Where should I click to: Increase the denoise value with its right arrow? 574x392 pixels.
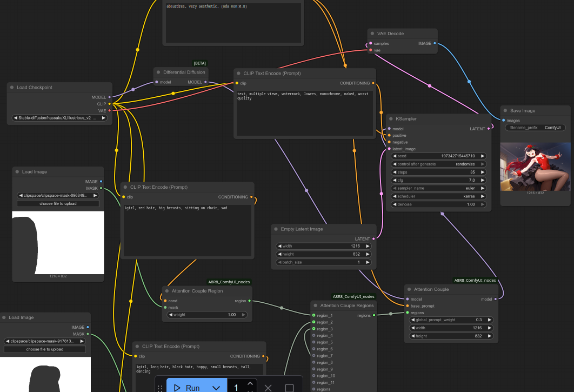(x=483, y=204)
